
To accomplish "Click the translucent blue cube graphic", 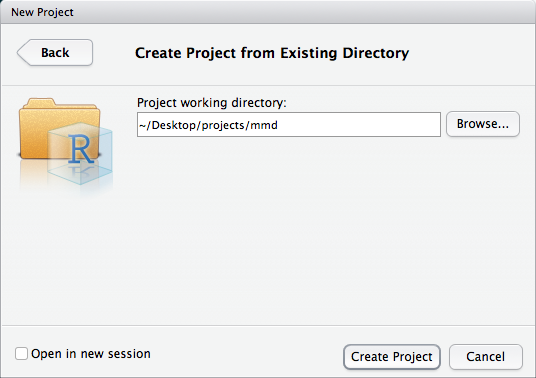I will 80,153.
